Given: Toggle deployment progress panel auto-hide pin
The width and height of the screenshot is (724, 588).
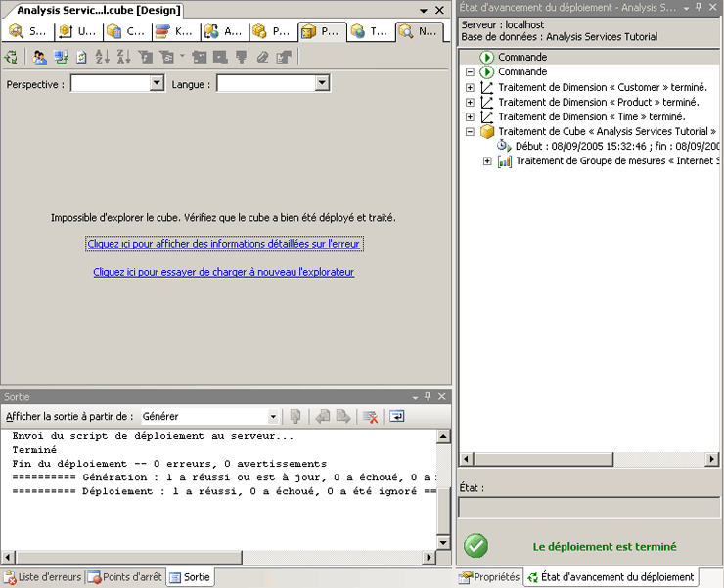Looking at the screenshot, I should pyautogui.click(x=700, y=8).
